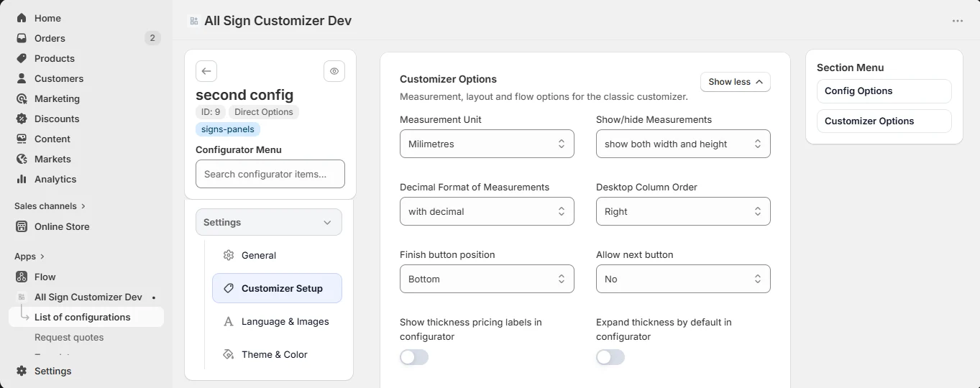Open Theme & Color menu item

tap(277, 354)
